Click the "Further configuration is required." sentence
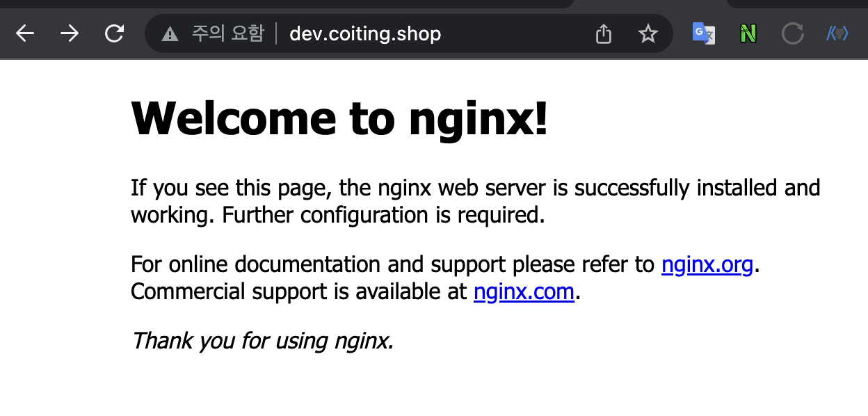 point(383,215)
